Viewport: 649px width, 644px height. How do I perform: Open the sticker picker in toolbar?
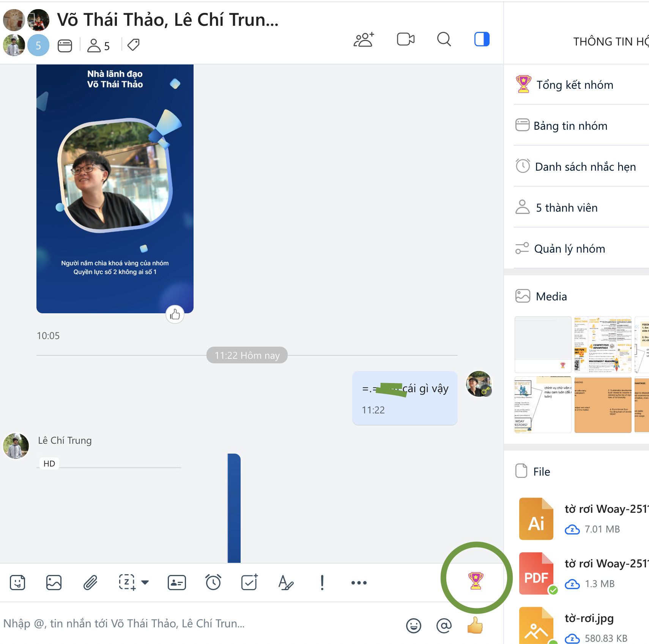(x=17, y=583)
